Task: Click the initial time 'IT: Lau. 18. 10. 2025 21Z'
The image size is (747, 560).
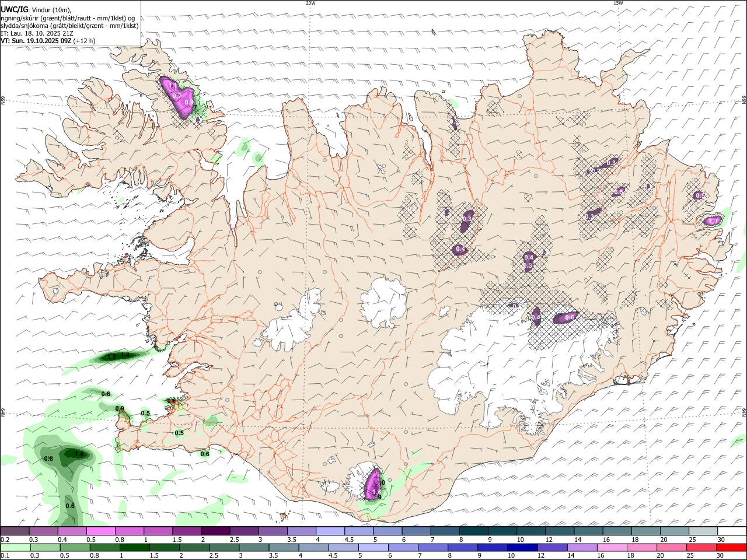Action: click(37, 33)
